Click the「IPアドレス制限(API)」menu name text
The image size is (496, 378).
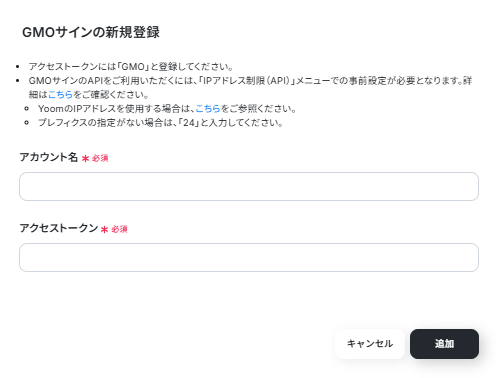click(246, 81)
